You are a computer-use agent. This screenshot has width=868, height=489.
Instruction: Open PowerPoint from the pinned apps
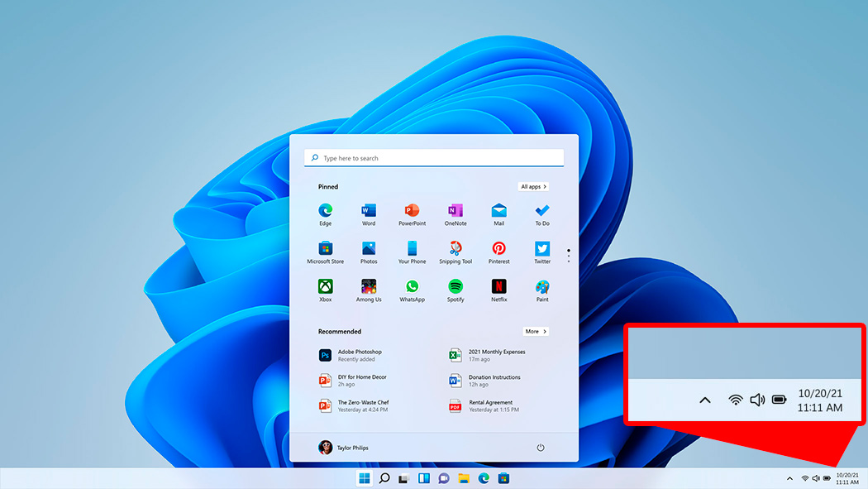pyautogui.click(x=412, y=214)
